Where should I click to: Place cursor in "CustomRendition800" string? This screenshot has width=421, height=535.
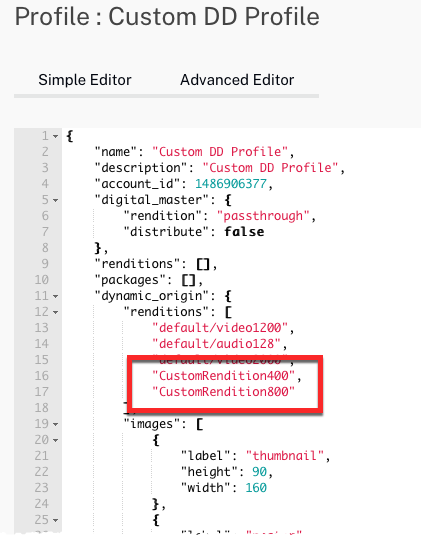[x=223, y=392]
